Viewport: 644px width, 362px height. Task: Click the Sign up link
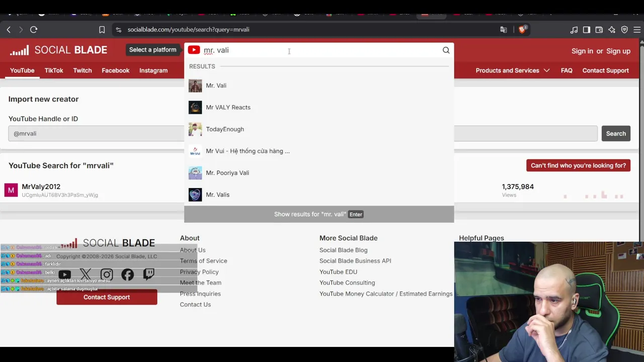(x=618, y=51)
